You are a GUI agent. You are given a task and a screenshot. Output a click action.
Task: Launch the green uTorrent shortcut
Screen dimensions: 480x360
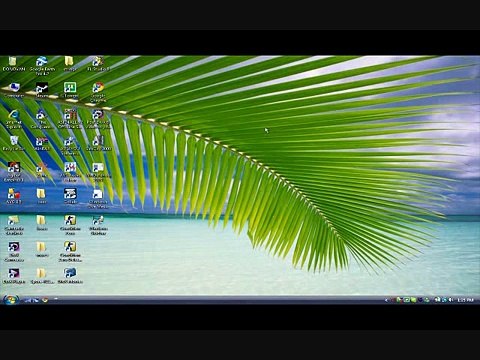(70, 90)
